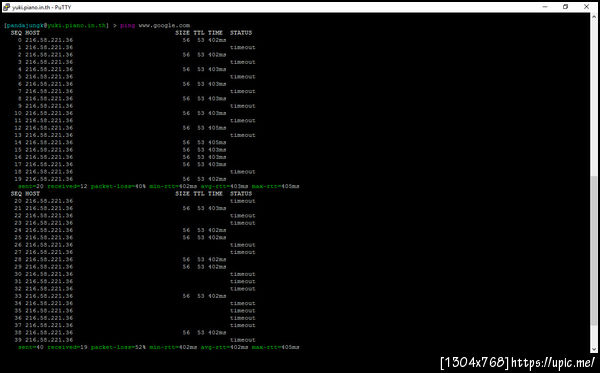Click size value 56 on sequence 6 row
This screenshot has height=373, width=600.
pyautogui.click(x=186, y=84)
